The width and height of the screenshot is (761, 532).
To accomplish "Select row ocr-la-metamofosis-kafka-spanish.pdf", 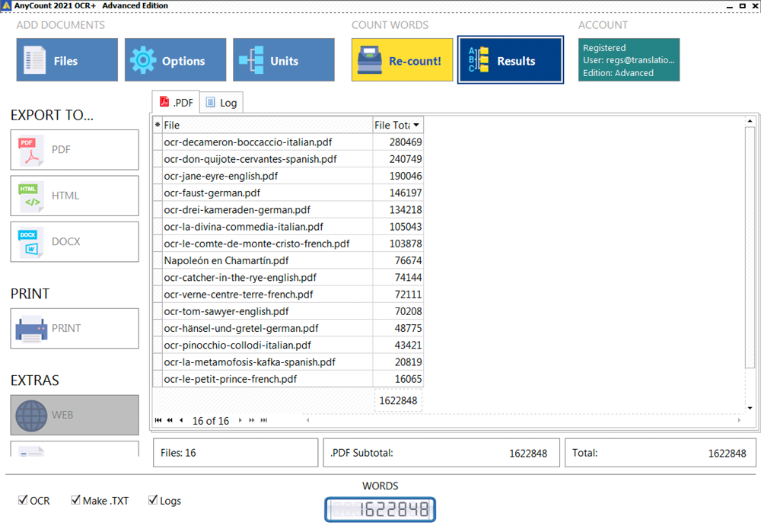I will tap(288, 362).
